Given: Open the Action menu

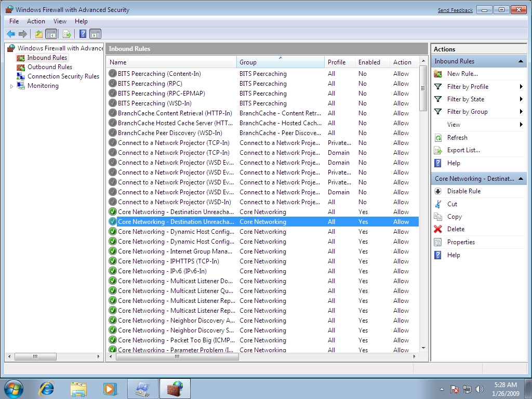Looking at the screenshot, I should (36, 21).
